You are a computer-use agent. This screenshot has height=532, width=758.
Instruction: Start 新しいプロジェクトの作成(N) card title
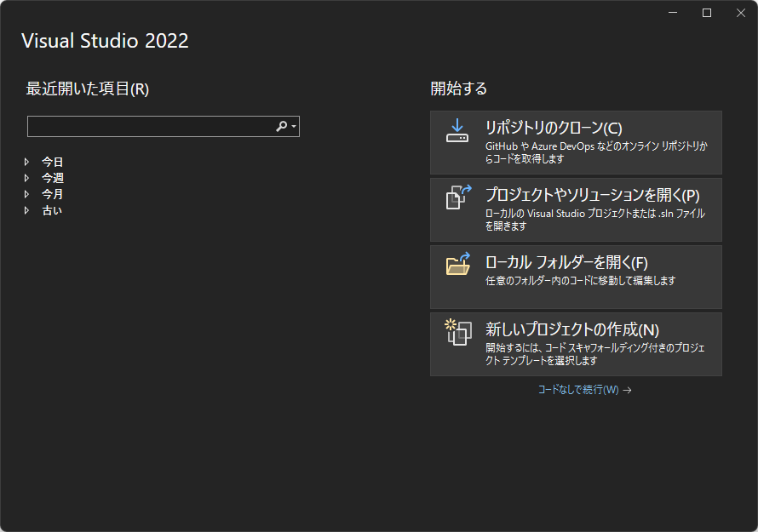click(x=571, y=329)
